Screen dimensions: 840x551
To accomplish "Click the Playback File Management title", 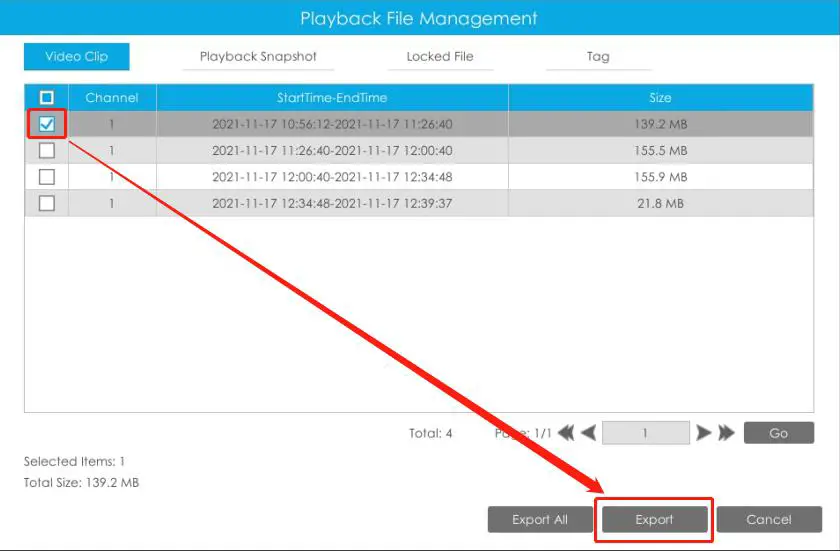I will 419,18.
